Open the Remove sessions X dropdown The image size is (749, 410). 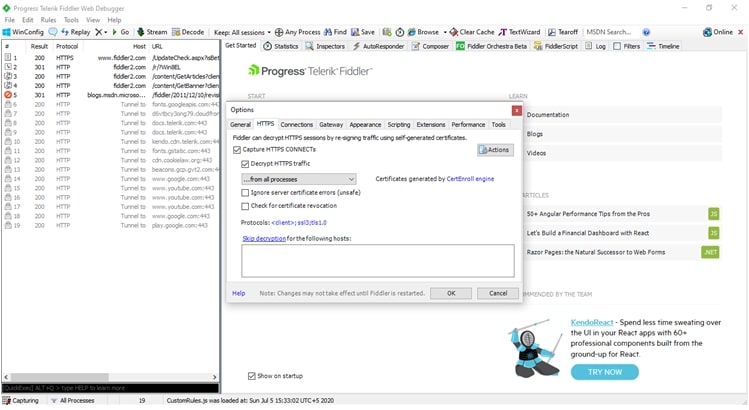tap(101, 32)
